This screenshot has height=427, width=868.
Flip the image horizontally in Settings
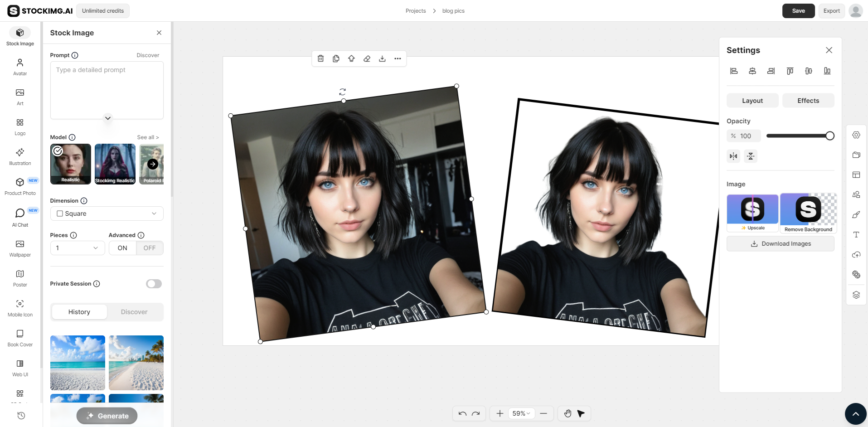(x=733, y=156)
